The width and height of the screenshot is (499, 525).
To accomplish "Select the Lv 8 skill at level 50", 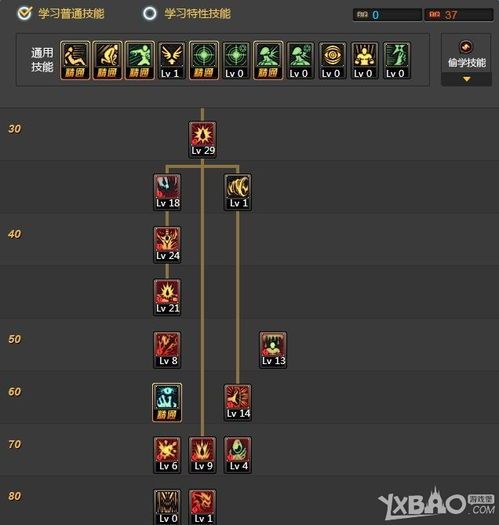I will point(167,350).
